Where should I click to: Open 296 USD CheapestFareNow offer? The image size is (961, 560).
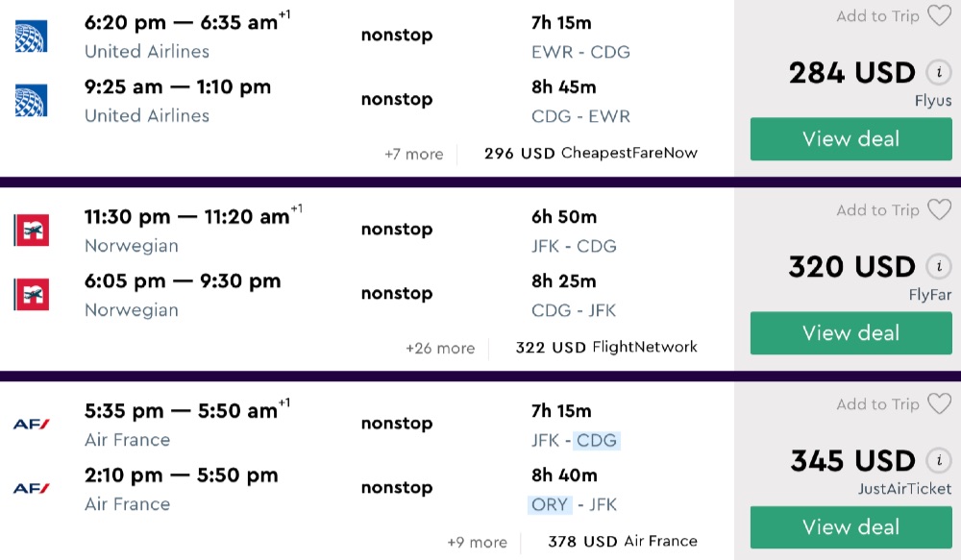click(591, 154)
